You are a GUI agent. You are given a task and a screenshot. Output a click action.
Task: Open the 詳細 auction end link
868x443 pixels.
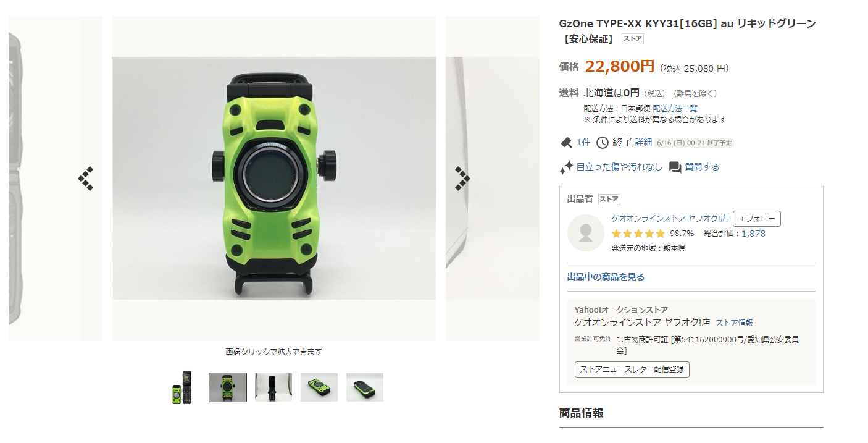coord(643,142)
